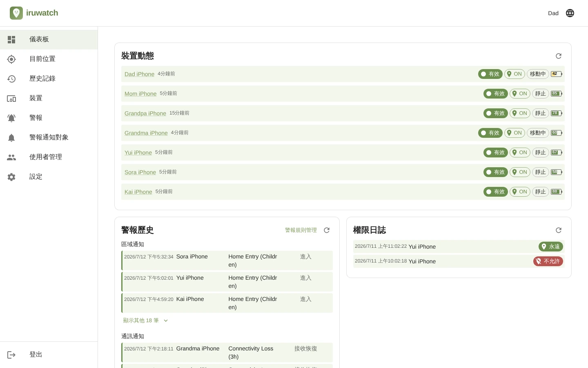
Task: Go to 目前位置 page
Action: [x=49, y=59]
